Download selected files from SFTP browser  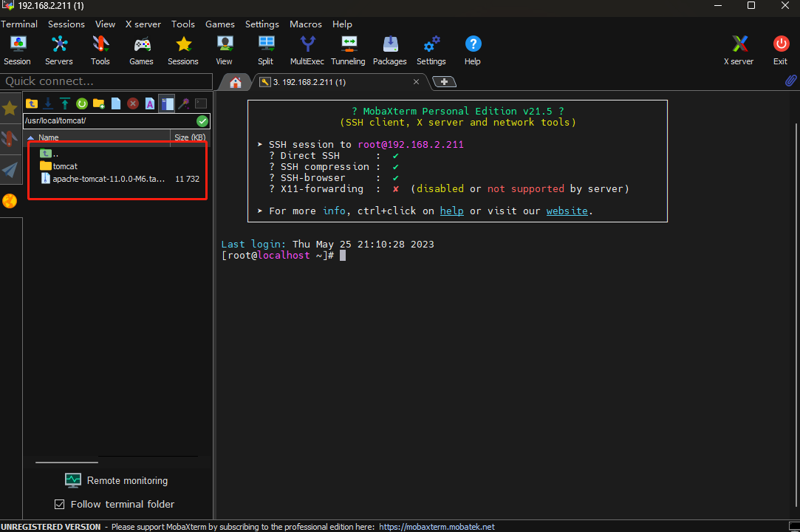pyautogui.click(x=48, y=104)
